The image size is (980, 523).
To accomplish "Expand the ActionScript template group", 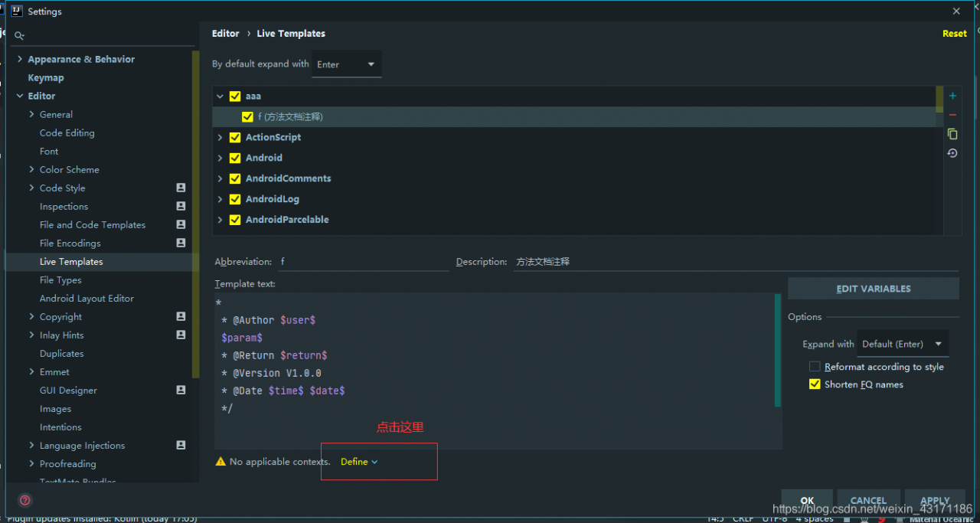I will (220, 137).
